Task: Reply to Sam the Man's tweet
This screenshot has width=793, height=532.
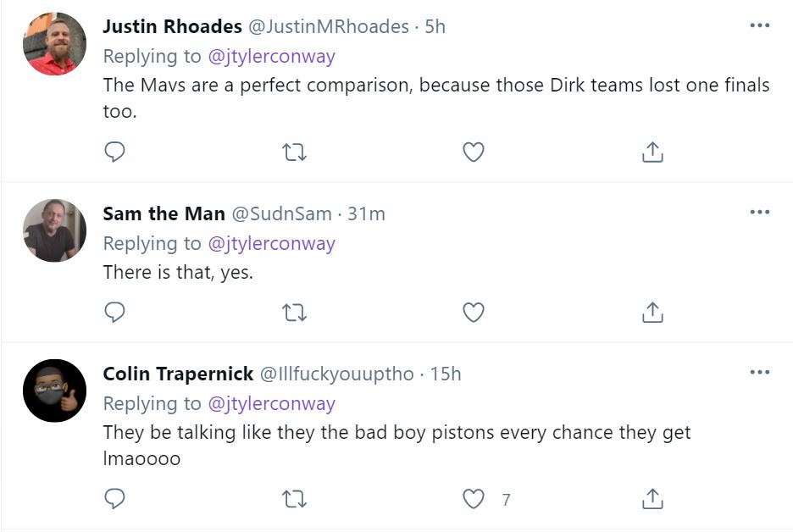Action: (114, 313)
